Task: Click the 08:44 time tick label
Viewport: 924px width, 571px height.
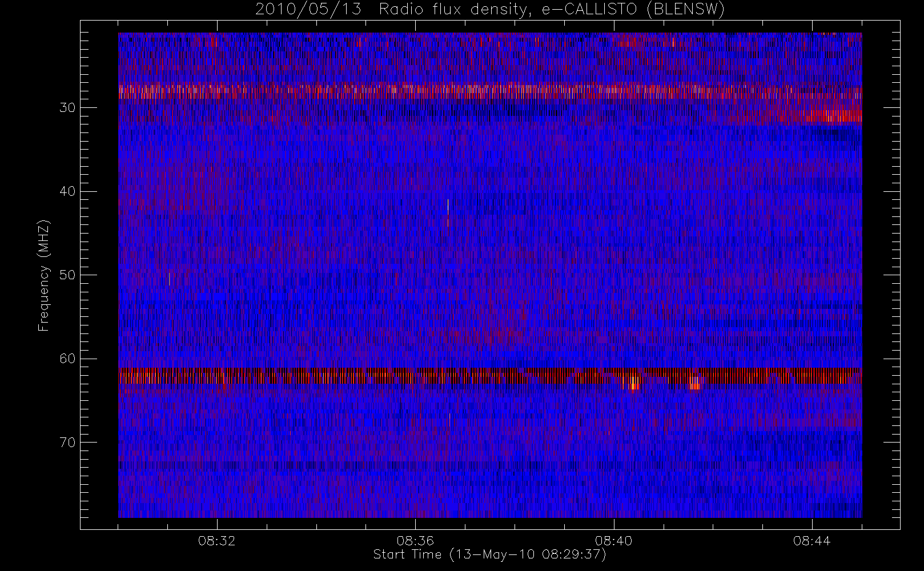Action: [x=811, y=541]
